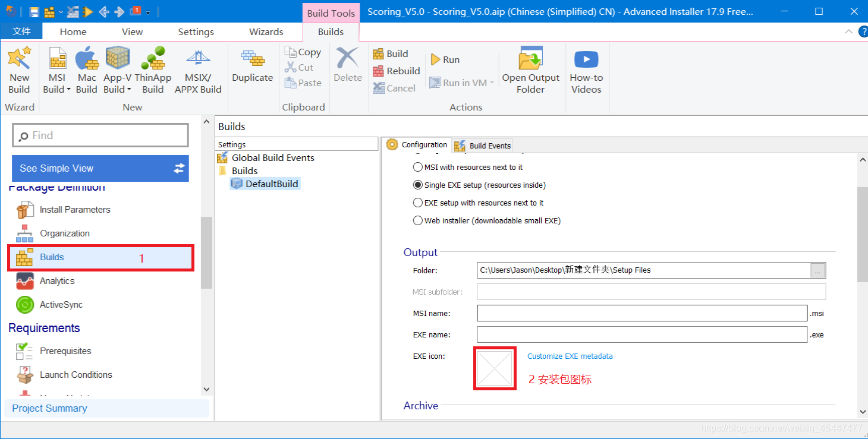Open the 文件 menu
The height and width of the screenshot is (439, 868).
(21, 31)
